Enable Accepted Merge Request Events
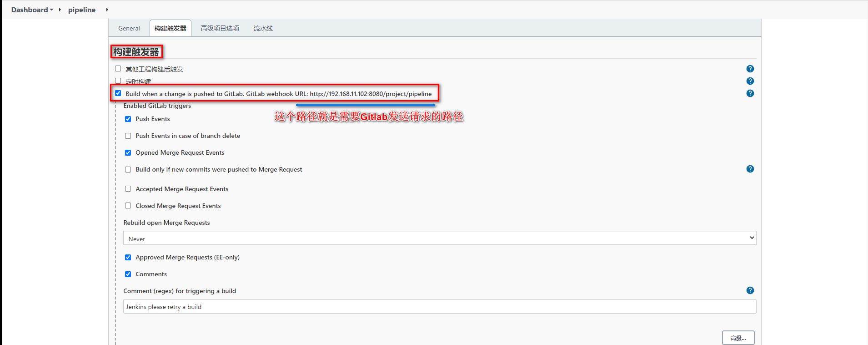The width and height of the screenshot is (868, 345). (x=128, y=189)
